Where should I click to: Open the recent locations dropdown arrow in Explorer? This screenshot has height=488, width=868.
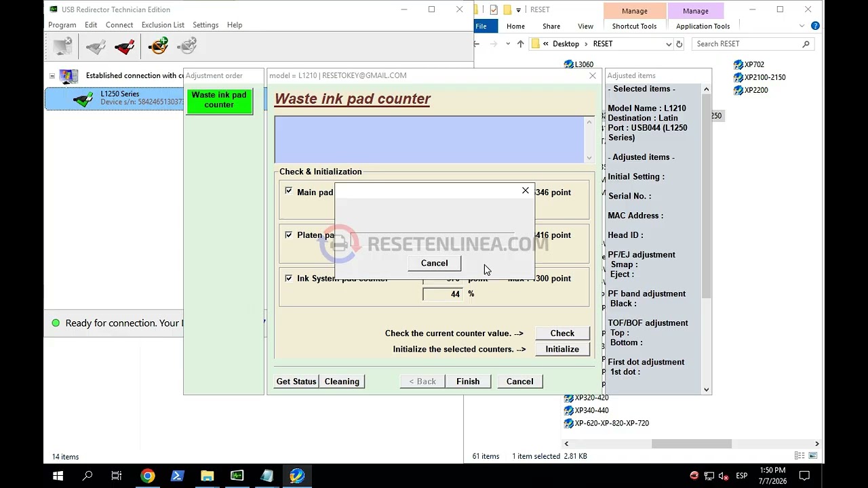(x=508, y=44)
